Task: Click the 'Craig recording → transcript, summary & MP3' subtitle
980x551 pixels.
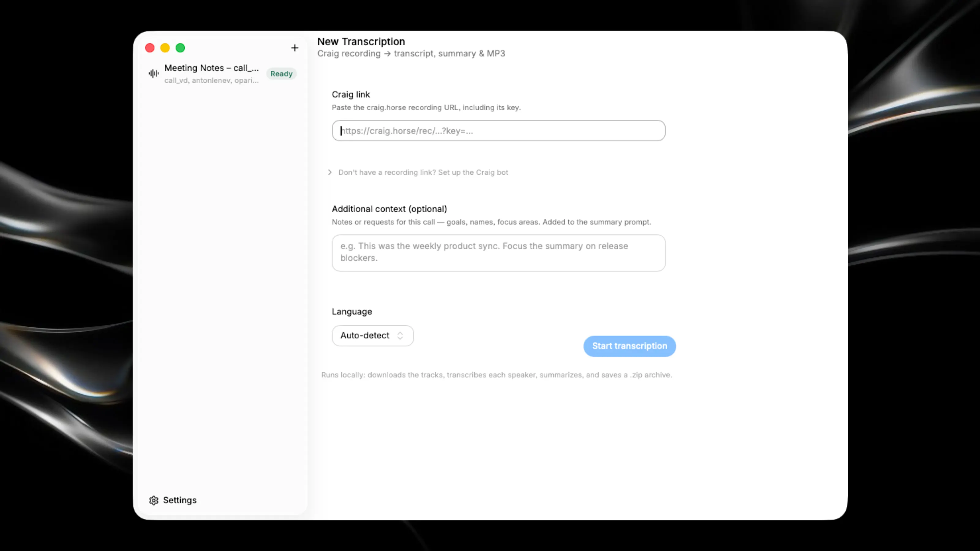Action: click(411, 54)
